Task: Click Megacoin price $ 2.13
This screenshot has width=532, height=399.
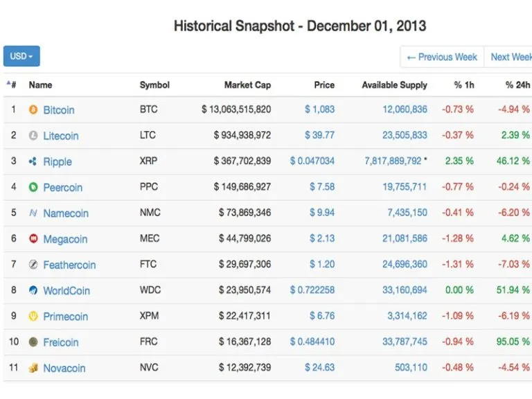Action: [322, 238]
